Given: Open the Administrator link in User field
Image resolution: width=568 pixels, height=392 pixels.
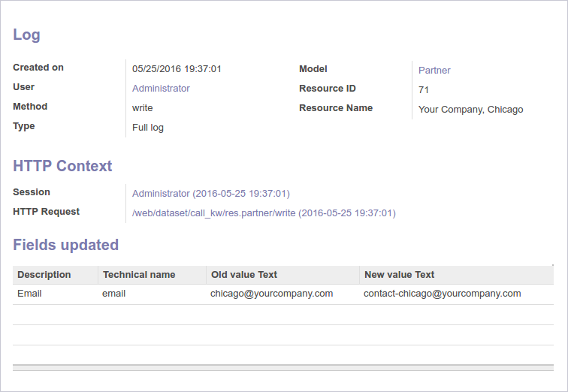Looking at the screenshot, I should (161, 89).
